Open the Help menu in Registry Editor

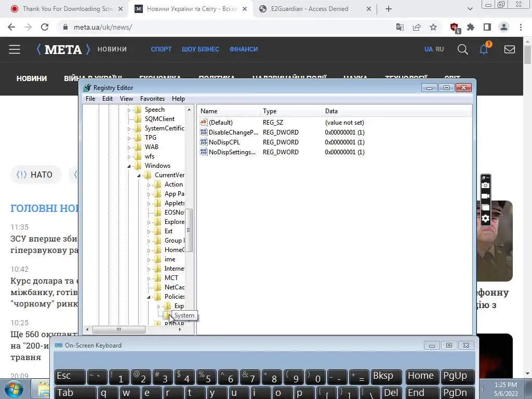click(178, 99)
